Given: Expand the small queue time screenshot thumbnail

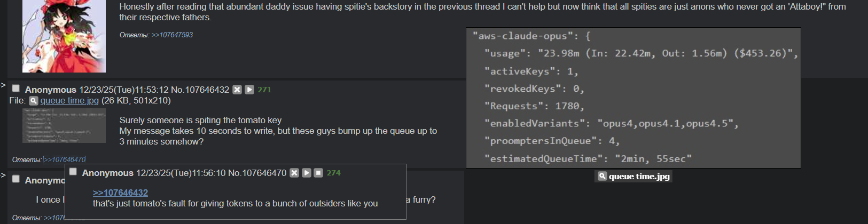Looking at the screenshot, I should tap(64, 126).
